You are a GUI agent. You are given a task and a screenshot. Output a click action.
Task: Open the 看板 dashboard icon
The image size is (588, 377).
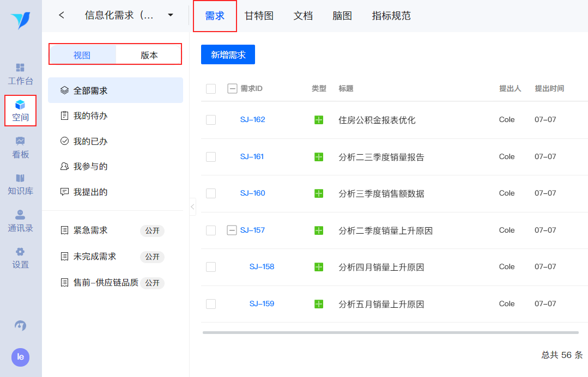pyautogui.click(x=20, y=141)
